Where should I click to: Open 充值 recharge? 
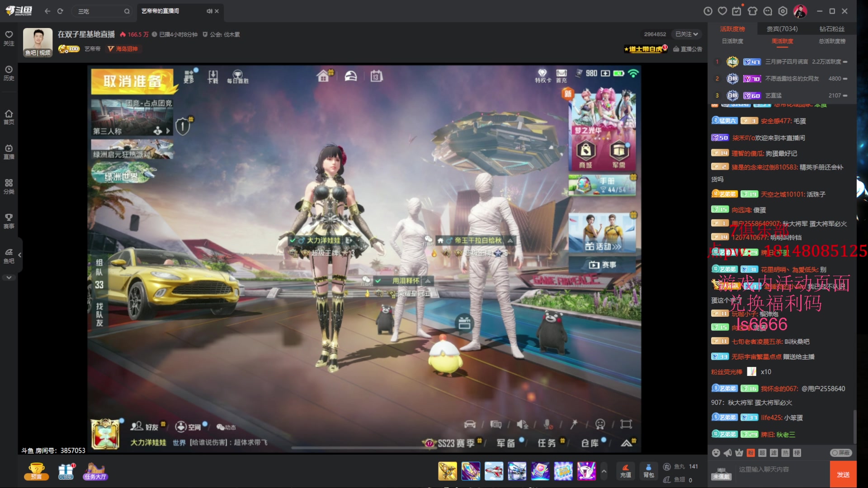pos(626,471)
